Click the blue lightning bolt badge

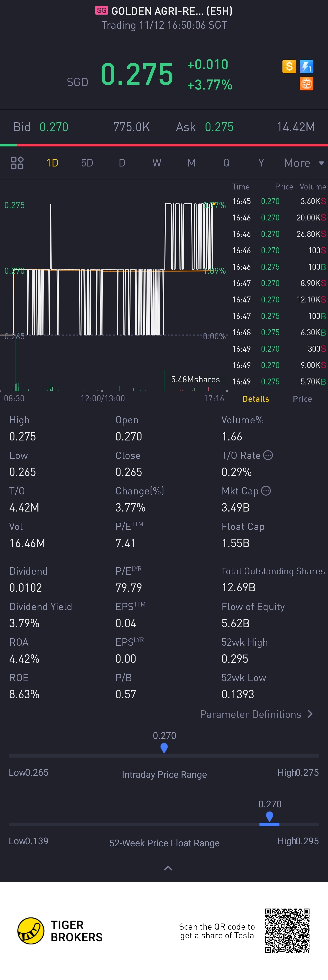point(306,67)
